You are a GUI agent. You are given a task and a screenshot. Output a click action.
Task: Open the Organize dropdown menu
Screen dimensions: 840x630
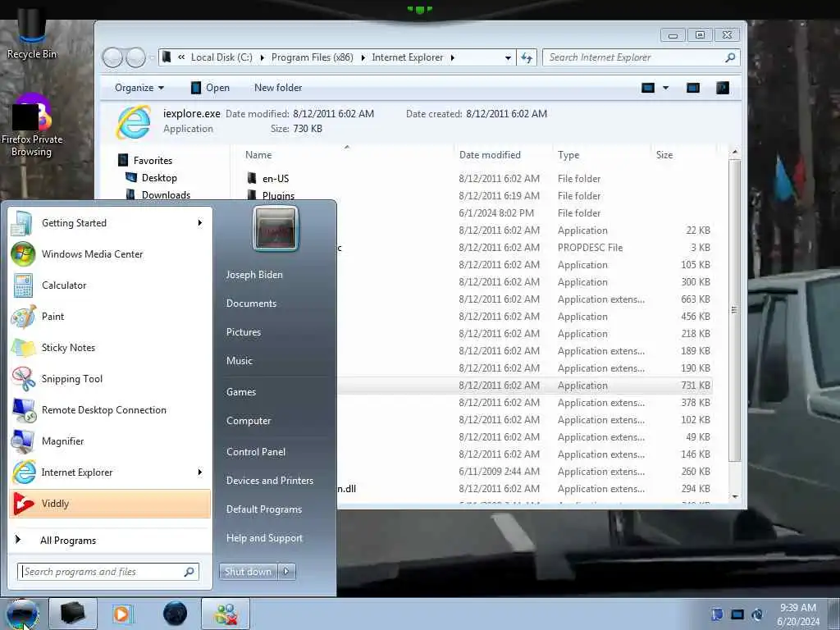click(x=139, y=88)
